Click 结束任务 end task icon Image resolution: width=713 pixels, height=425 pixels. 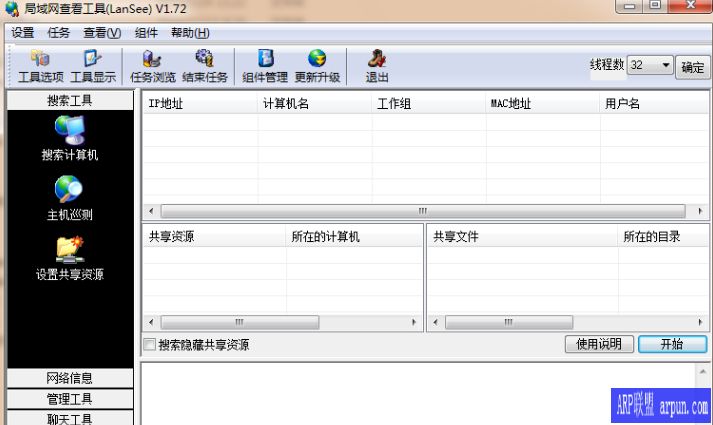[x=205, y=66]
